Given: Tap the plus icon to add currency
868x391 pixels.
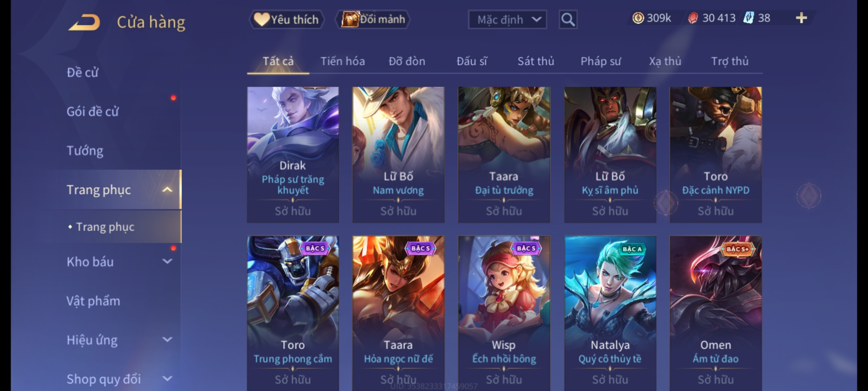Looking at the screenshot, I should click(x=801, y=18).
